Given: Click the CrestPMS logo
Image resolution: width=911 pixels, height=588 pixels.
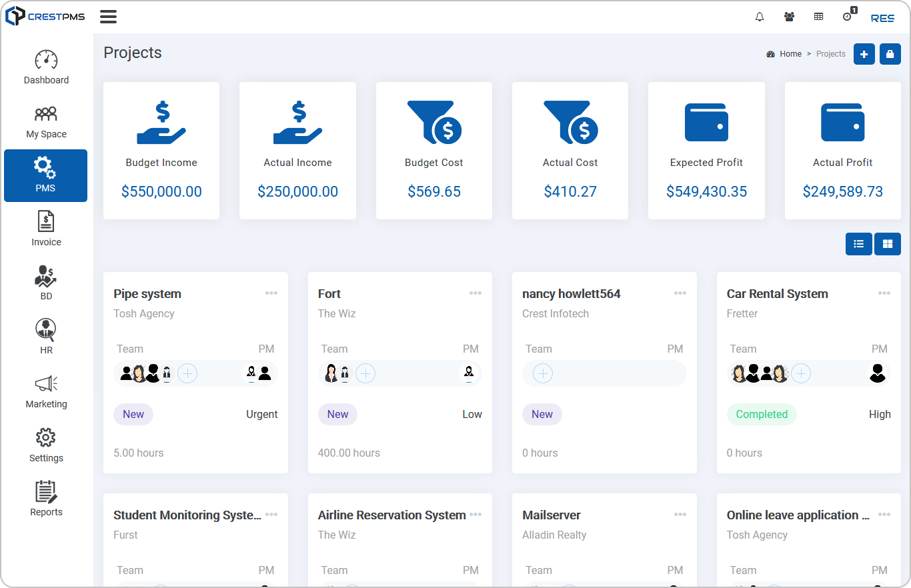Looking at the screenshot, I should (45, 16).
